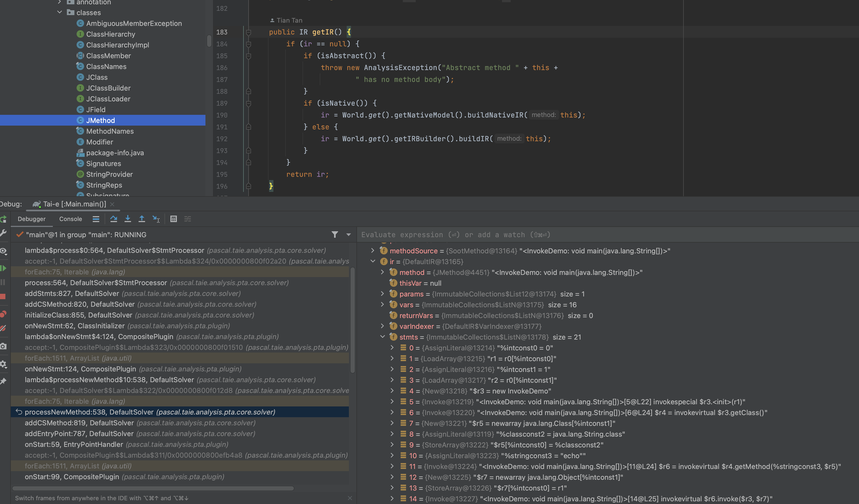Open ClassHierarchyImpl in the project tree

tap(118, 45)
